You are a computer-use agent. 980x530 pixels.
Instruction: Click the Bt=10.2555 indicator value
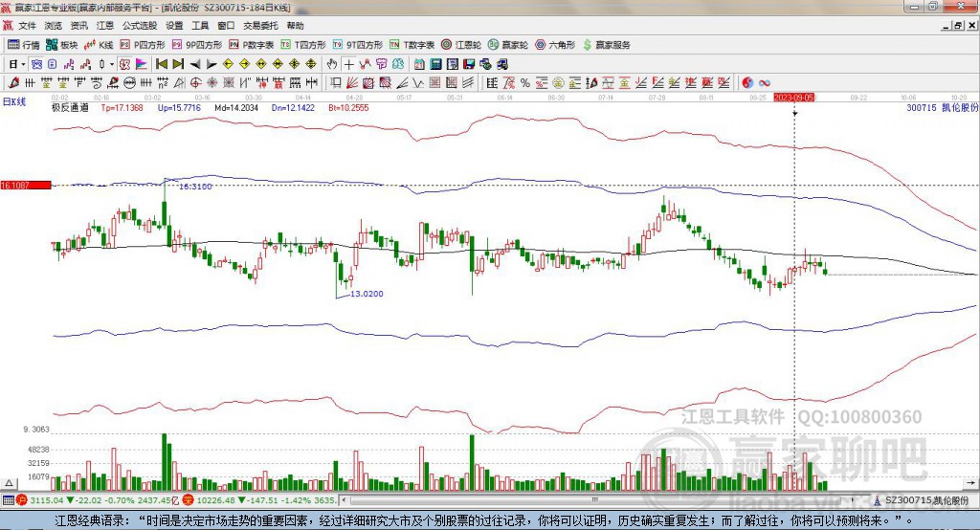point(348,107)
